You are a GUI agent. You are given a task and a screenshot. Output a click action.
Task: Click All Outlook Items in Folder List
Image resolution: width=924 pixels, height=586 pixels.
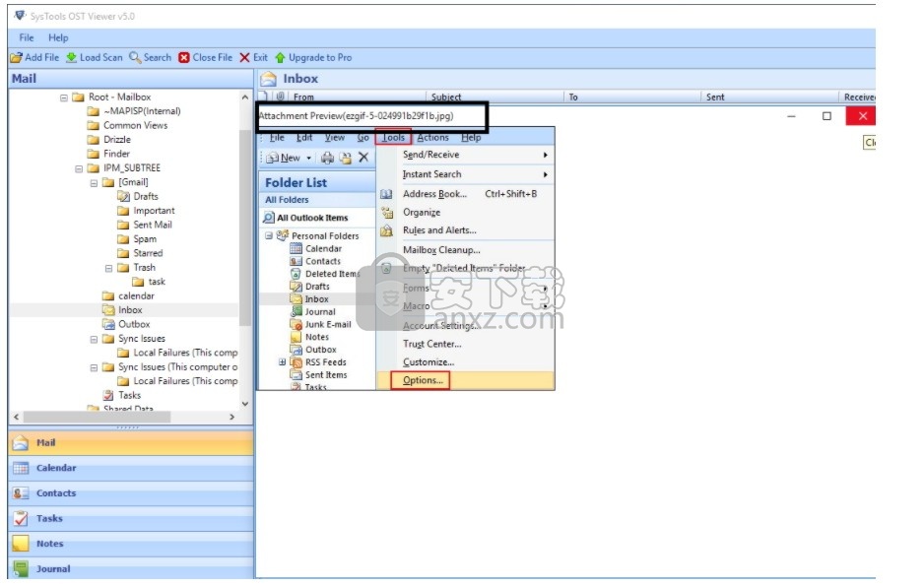point(312,218)
